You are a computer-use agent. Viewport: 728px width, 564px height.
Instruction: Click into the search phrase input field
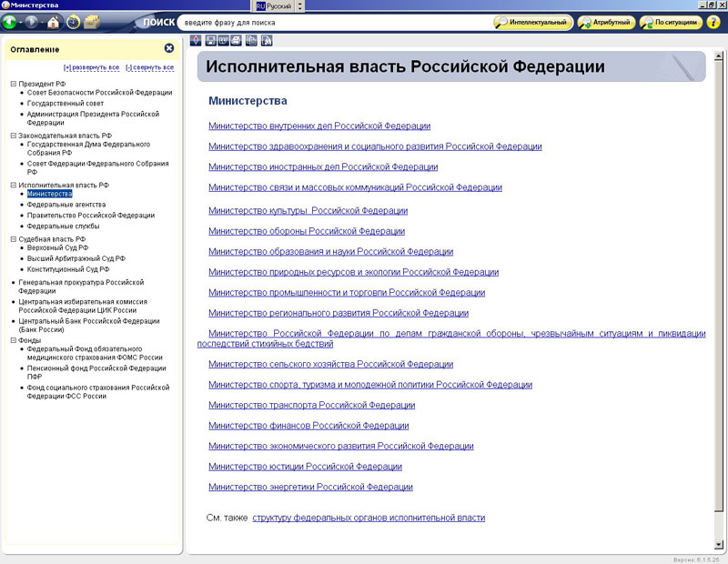click(332, 22)
